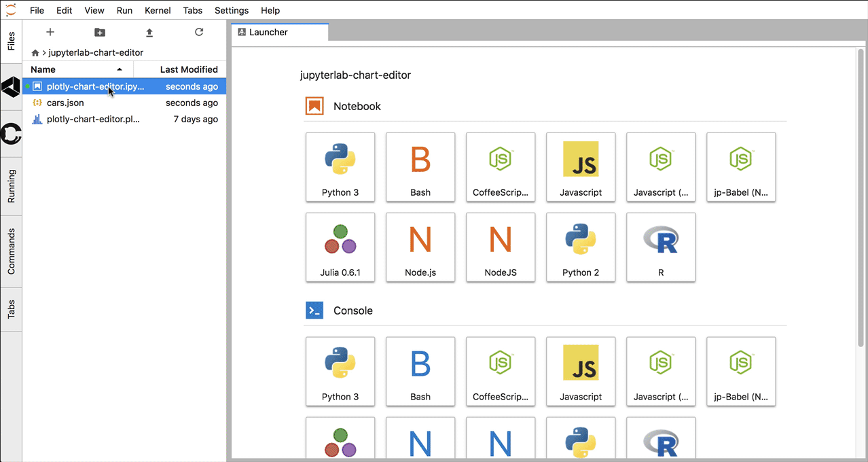This screenshot has height=462, width=868.
Task: Launch a Python 2 notebook
Action: click(581, 247)
